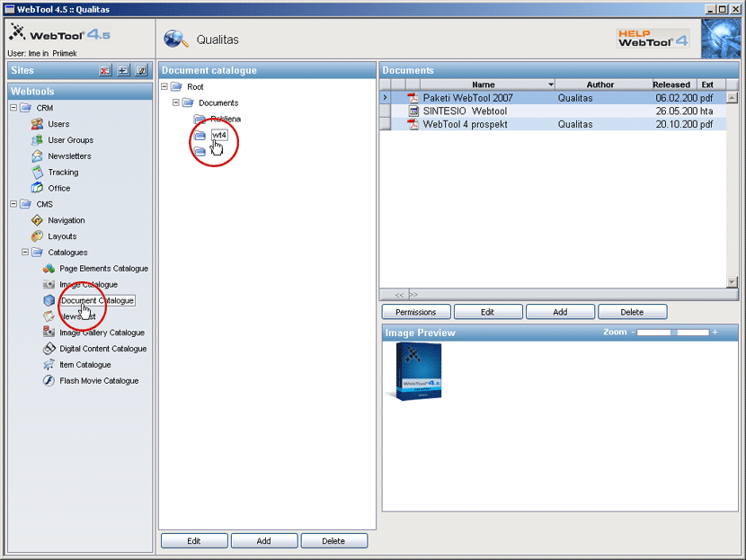Select the Flash Movie Catalogue icon
Screen dimensions: 746x560
coord(49,381)
